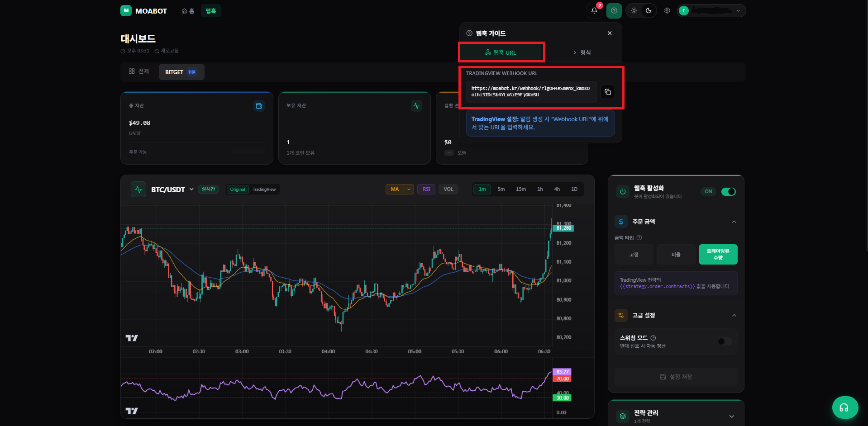Open the MA options dropdown arrow

pos(409,189)
